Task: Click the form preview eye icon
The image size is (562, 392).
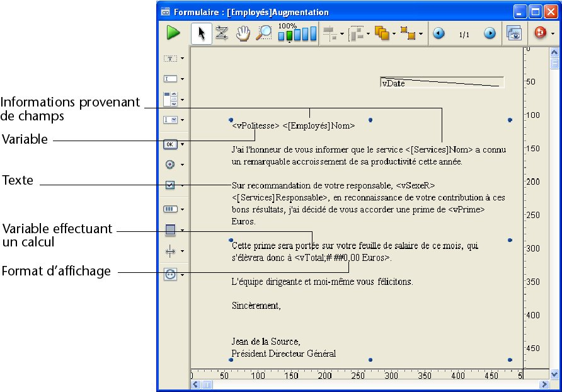Action: (514, 33)
